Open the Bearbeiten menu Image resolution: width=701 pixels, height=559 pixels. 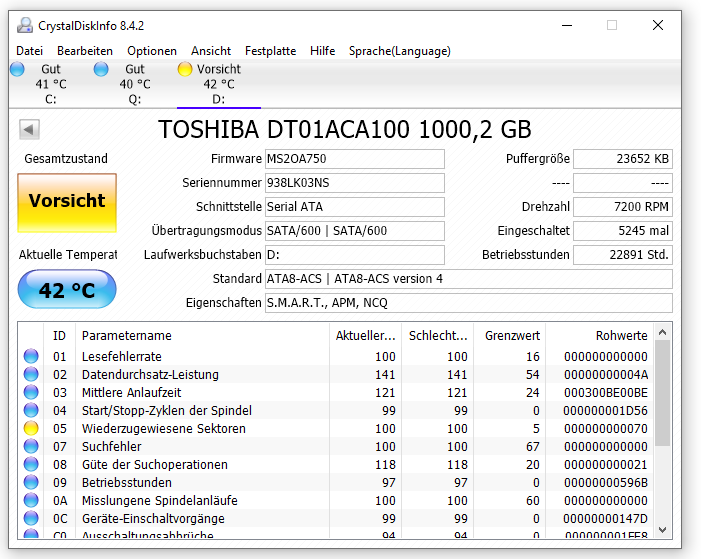pyautogui.click(x=85, y=51)
